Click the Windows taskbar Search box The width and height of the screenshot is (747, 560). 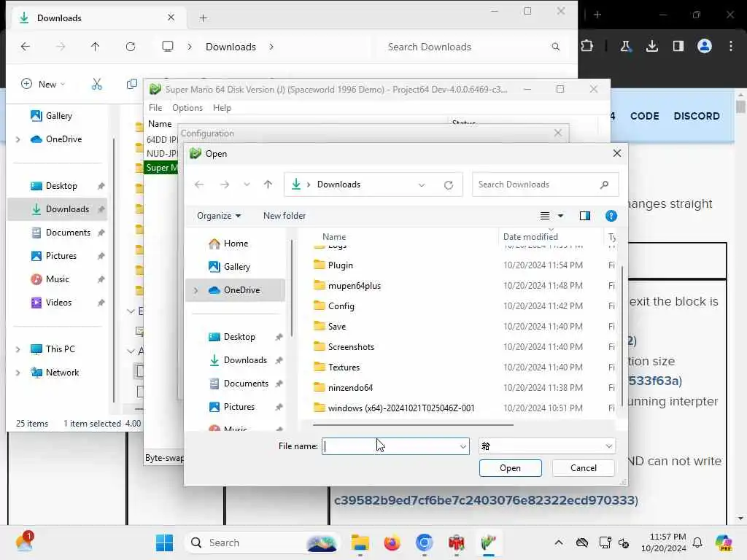pos(261,542)
